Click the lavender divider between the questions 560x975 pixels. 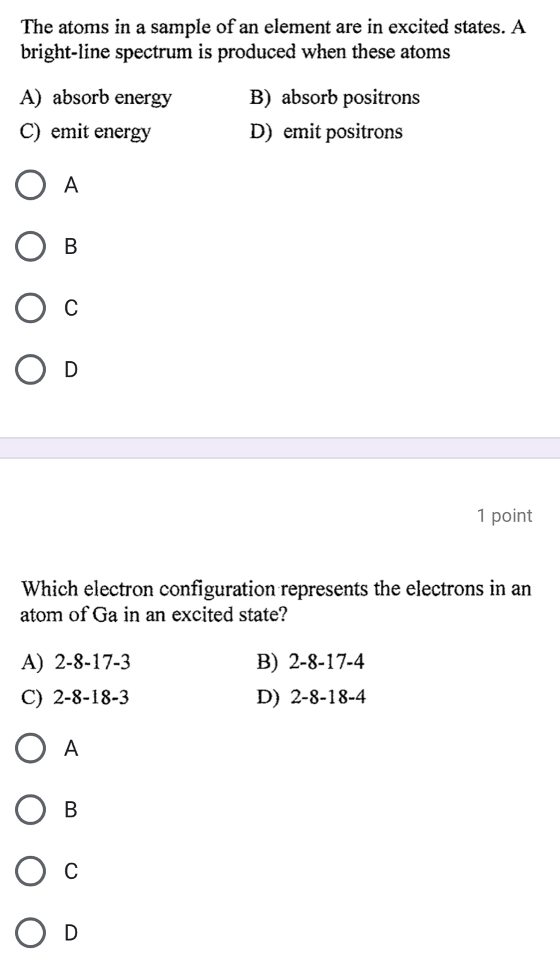pyautogui.click(x=280, y=449)
